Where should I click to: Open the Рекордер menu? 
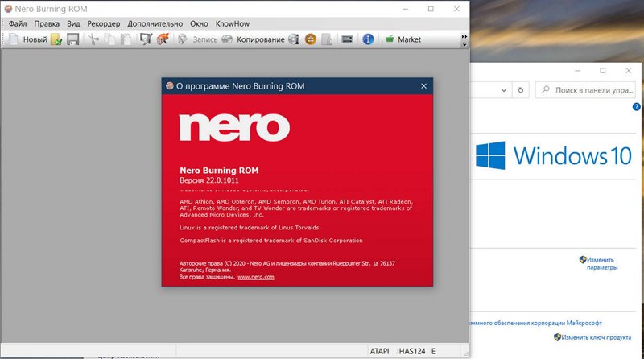(105, 24)
